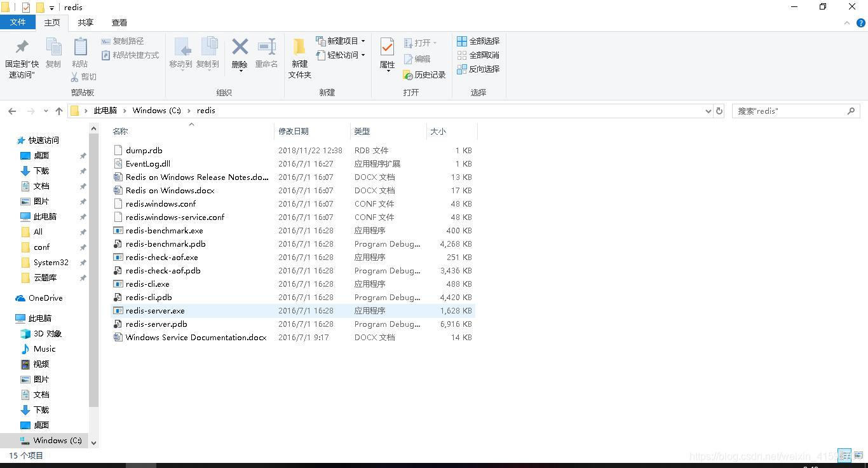Open the ribbon Help question mark

(x=861, y=23)
